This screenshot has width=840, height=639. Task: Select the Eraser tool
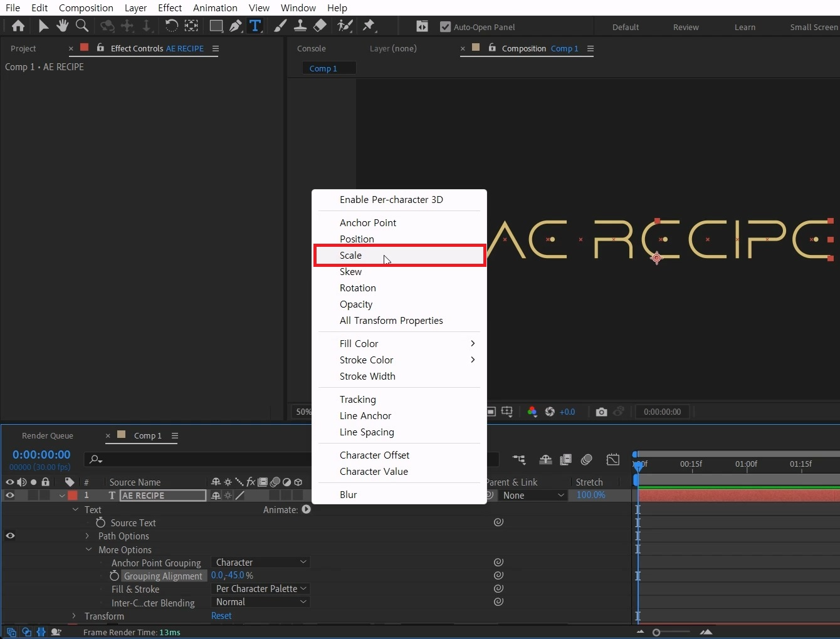[x=320, y=26]
